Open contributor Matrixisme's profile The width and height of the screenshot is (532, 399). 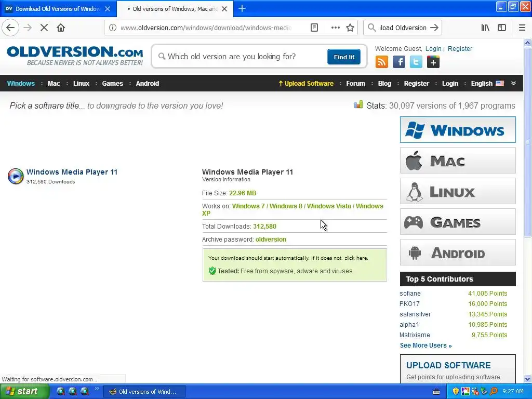(x=415, y=335)
